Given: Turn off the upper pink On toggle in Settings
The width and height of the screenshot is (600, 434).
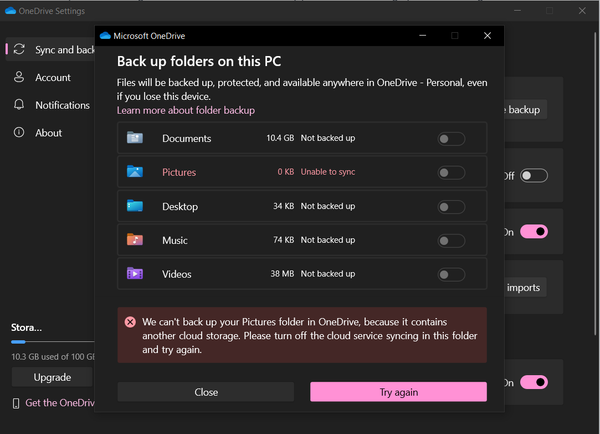Looking at the screenshot, I should [534, 232].
